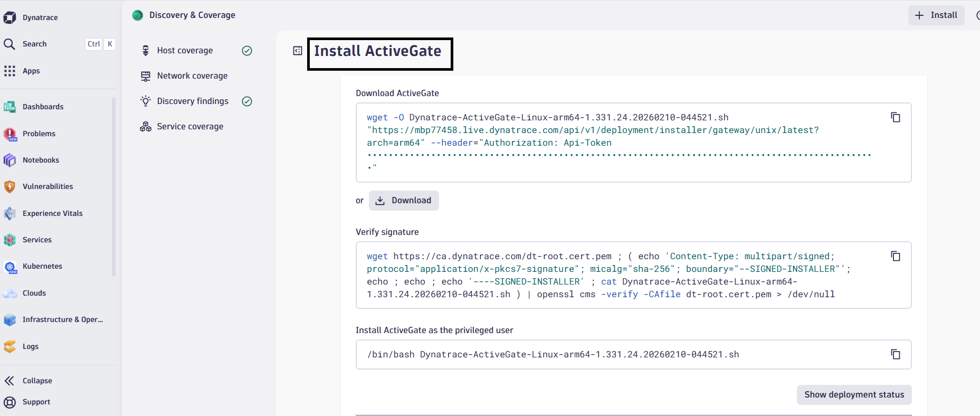Click the sidebar vertical scrollbar

[x=113, y=187]
